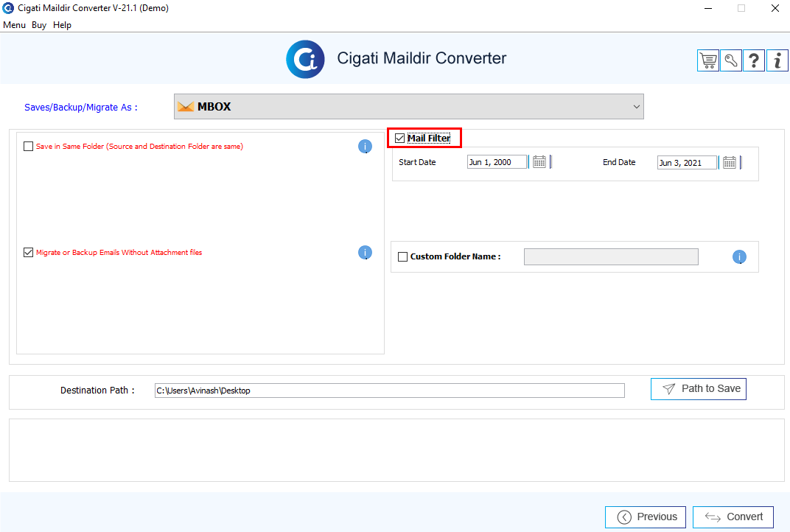
Task: Click the Path to Save button
Action: click(x=699, y=389)
